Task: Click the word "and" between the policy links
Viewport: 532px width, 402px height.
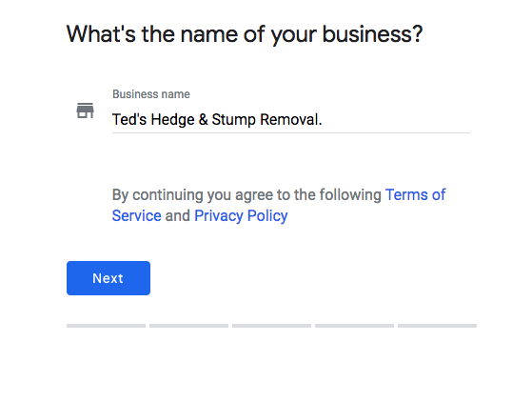Action: point(177,216)
